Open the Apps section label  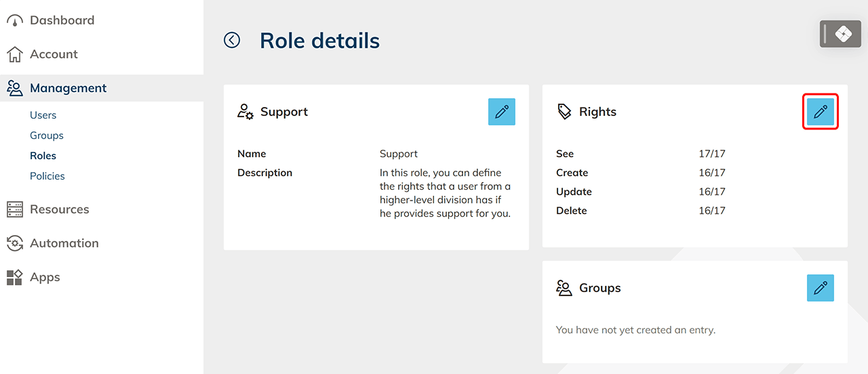click(x=45, y=277)
